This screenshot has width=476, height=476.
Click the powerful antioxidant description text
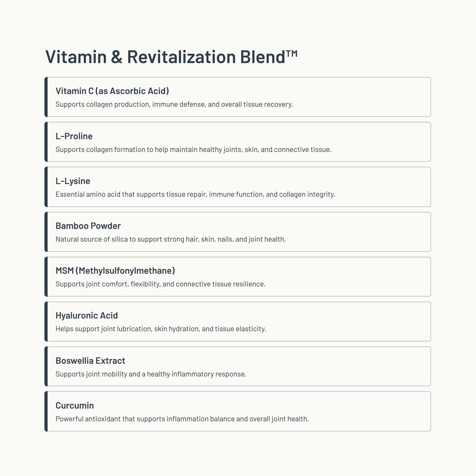pyautogui.click(x=182, y=419)
